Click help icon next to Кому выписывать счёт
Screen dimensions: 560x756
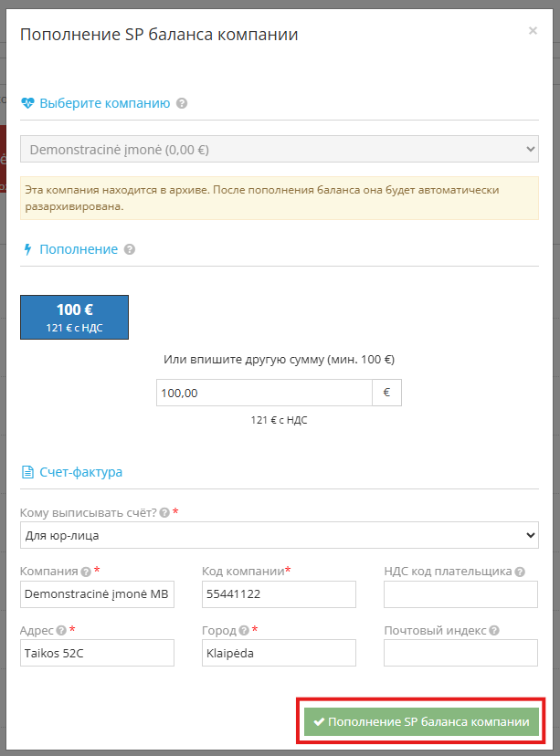tap(164, 513)
